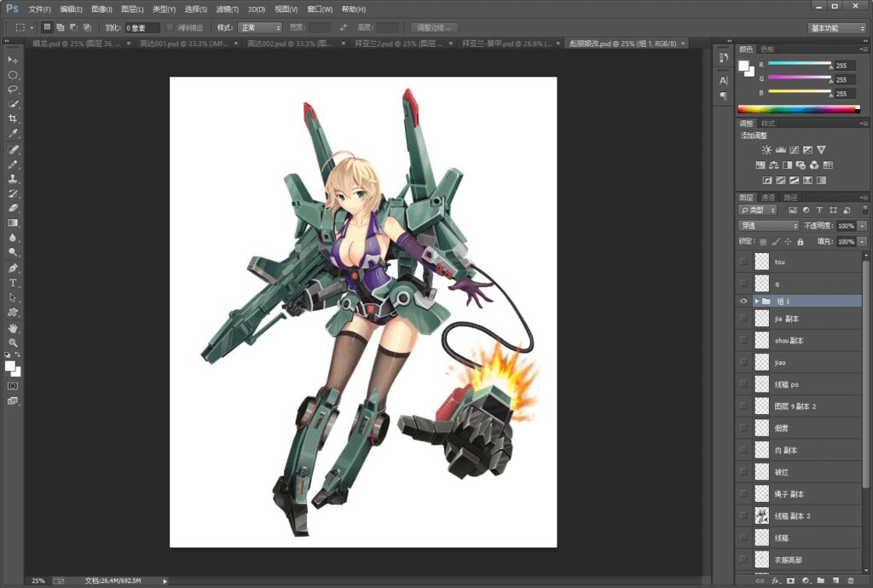Click the color spectrum ramp bar
This screenshot has height=588, width=873.
[x=799, y=109]
